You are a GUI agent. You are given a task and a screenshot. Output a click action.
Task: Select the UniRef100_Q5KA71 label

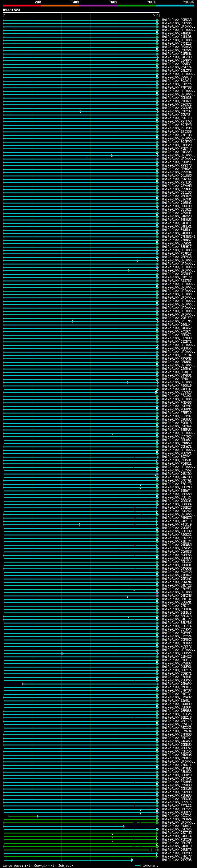[x=177, y=447]
